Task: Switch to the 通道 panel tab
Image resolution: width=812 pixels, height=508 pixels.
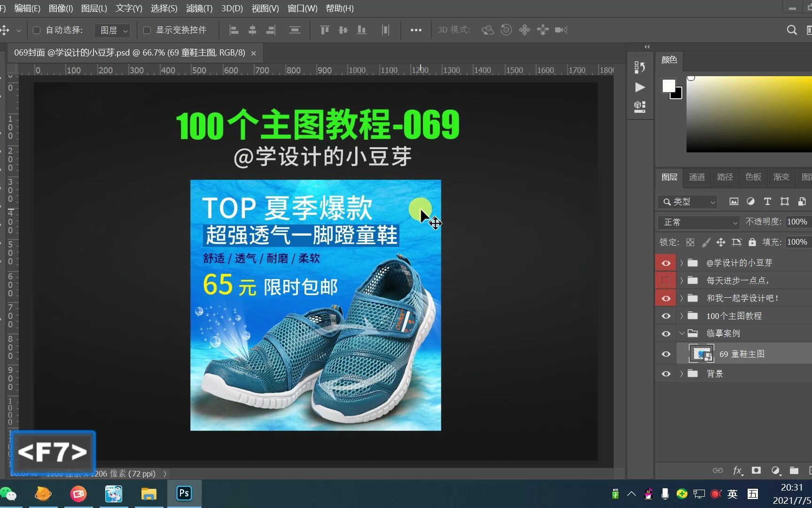Action: 697,177
